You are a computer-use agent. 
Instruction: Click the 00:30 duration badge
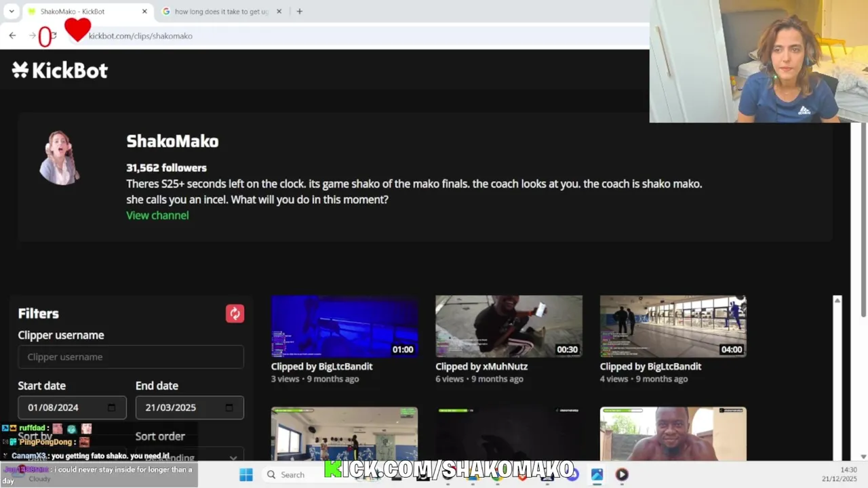click(567, 350)
